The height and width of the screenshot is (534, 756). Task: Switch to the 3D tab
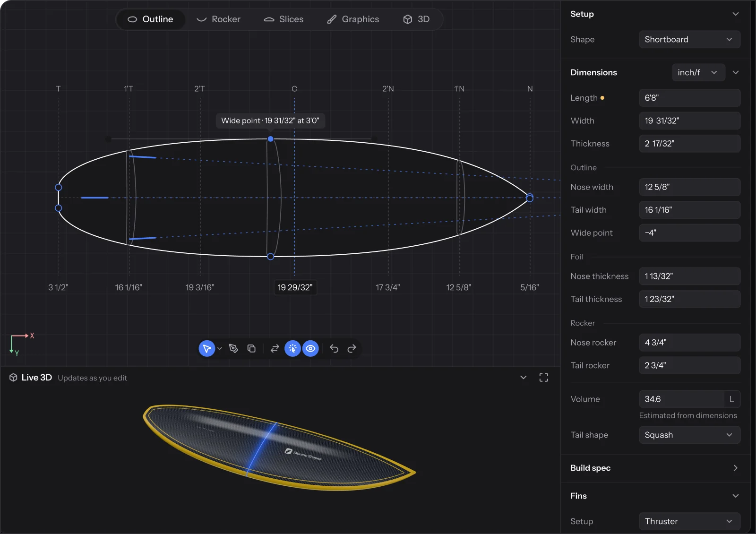pos(416,19)
